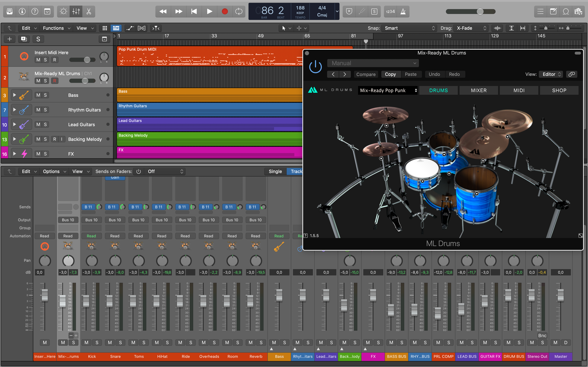
Task: Click the Scissors editors icon
Action: (88, 11)
